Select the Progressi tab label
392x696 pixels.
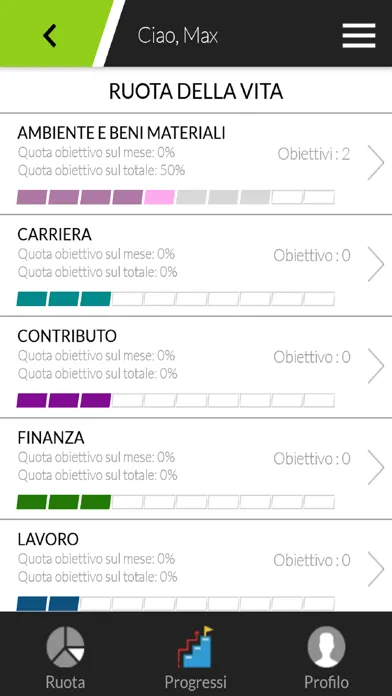point(195,682)
